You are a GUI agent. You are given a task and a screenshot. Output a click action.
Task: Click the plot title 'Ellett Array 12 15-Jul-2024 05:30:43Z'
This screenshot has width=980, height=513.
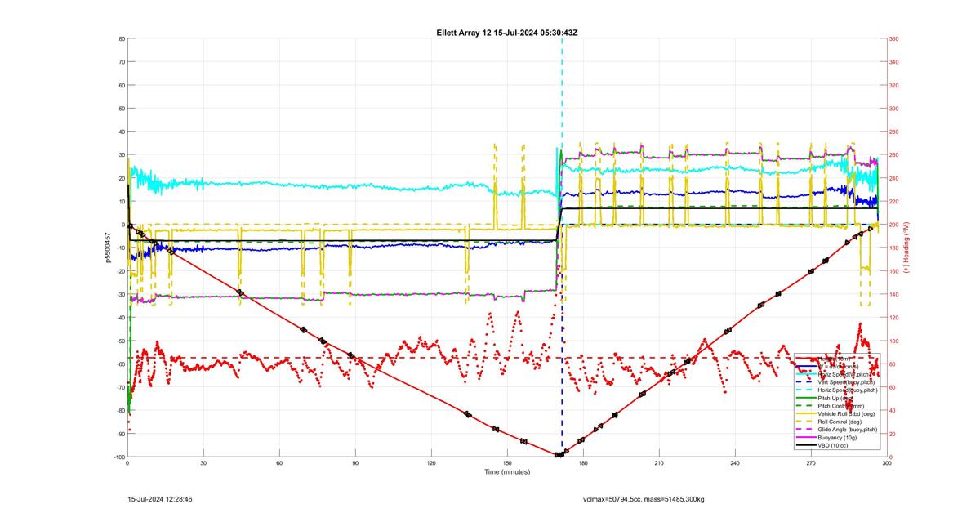pyautogui.click(x=509, y=33)
